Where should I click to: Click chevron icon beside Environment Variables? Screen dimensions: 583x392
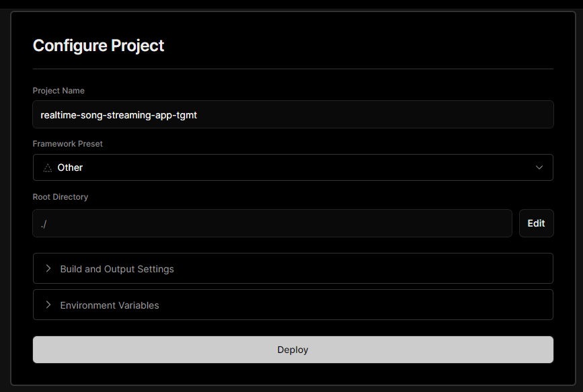coord(48,305)
